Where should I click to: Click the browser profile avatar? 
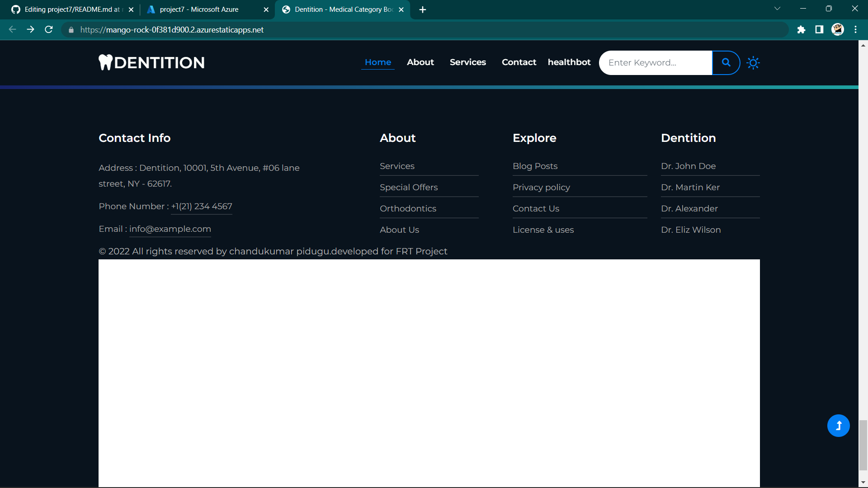(838, 29)
